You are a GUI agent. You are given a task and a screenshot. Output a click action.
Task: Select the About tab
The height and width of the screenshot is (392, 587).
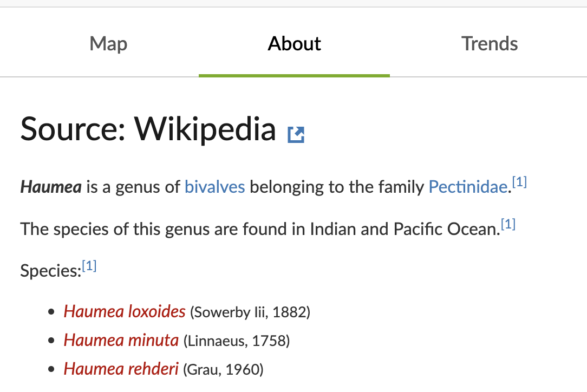point(294,44)
